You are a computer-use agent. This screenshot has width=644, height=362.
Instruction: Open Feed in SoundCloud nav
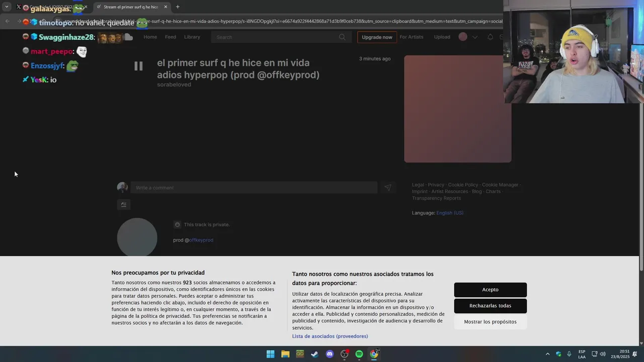click(171, 37)
